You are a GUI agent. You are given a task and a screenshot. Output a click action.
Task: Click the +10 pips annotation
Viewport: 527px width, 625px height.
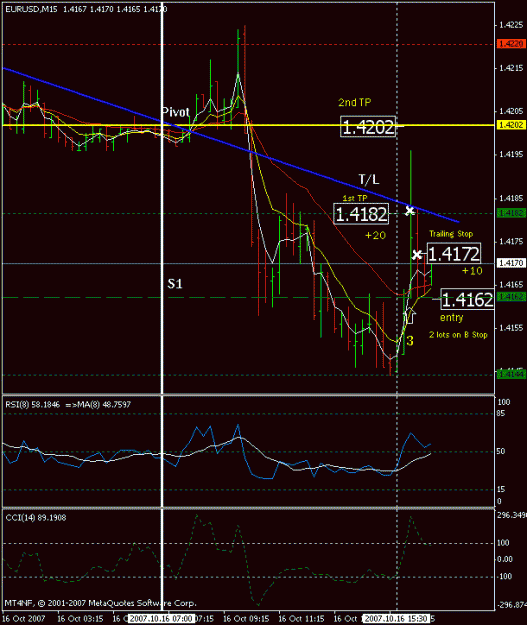472,271
